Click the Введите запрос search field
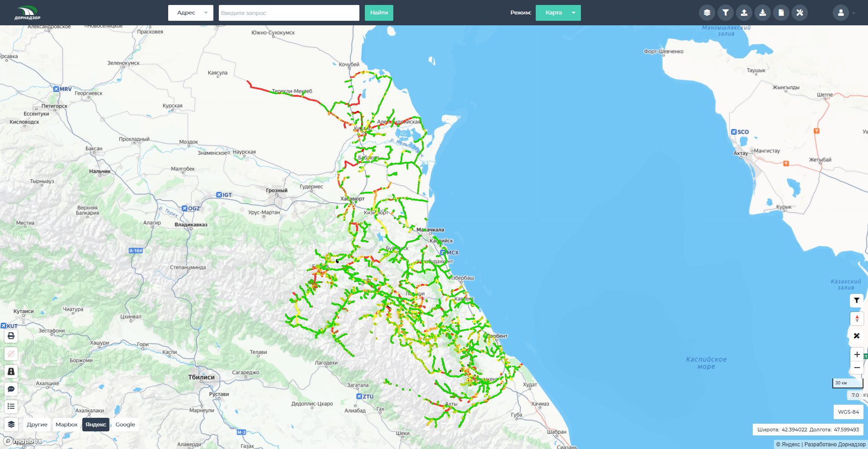Viewport: 868px width, 449px height. point(289,13)
